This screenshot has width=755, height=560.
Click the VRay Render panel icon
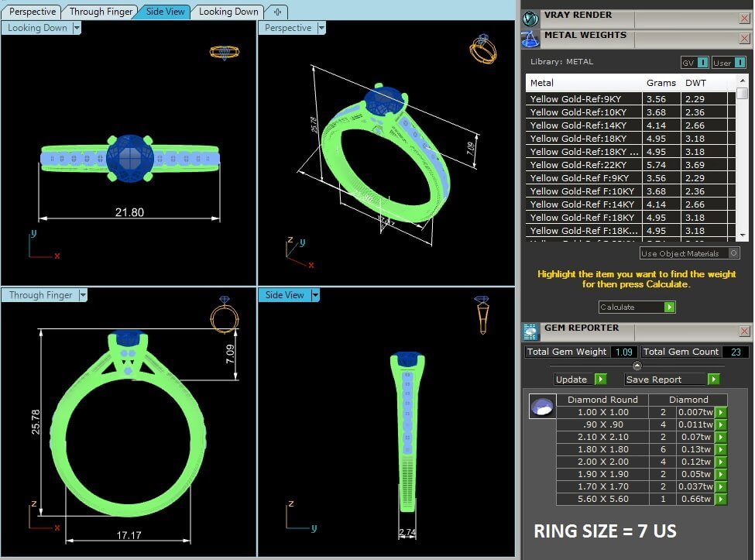530,19
